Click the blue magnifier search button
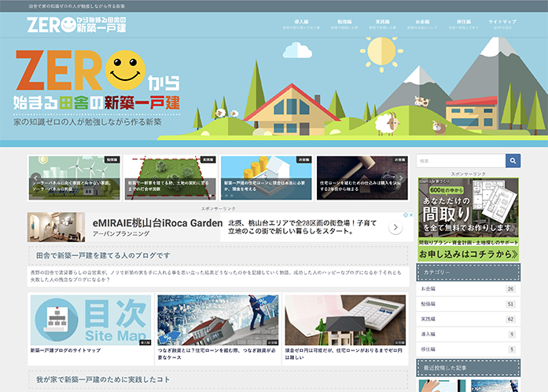 point(513,161)
